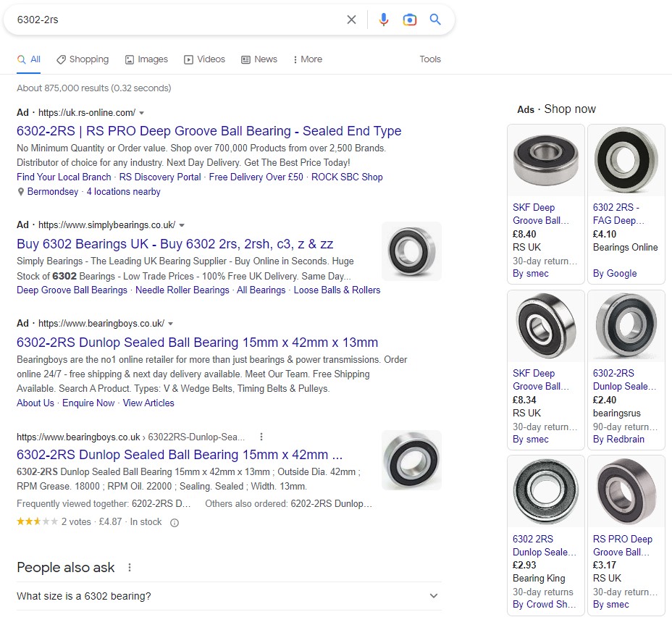Click the Bermondsey location link
Image resolution: width=672 pixels, height=617 pixels.
(52, 192)
